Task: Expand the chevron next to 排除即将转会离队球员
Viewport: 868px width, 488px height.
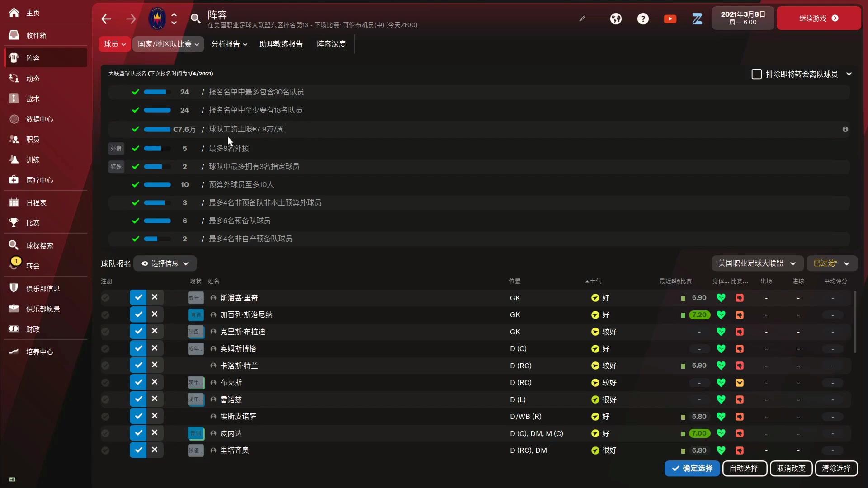Action: (849, 74)
